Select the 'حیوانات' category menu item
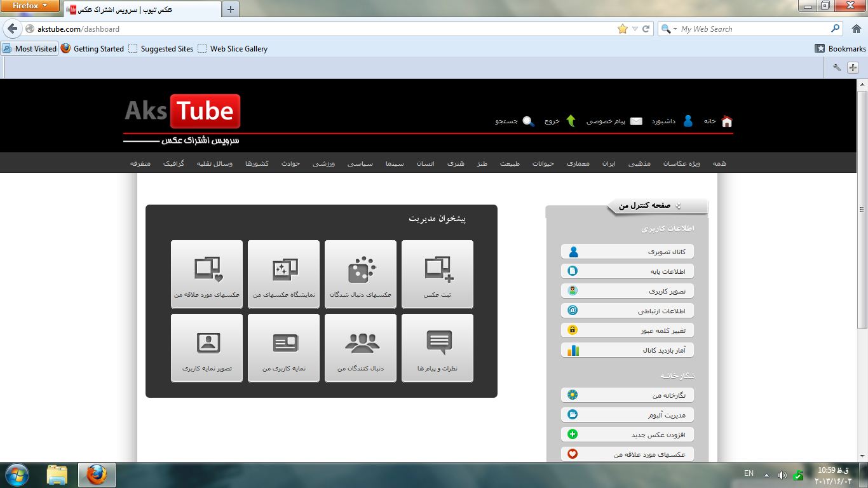The width and height of the screenshot is (868, 488). point(543,163)
